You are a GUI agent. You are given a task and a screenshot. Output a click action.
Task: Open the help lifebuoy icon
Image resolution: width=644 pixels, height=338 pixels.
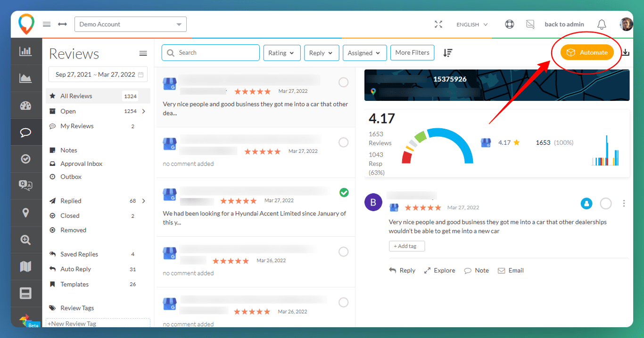point(510,25)
